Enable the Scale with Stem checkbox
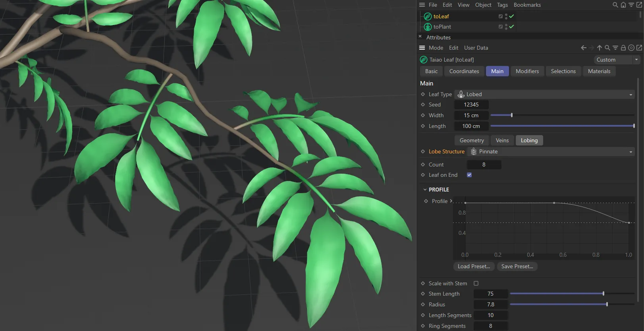Viewport: 644px width, 331px height. click(x=476, y=283)
